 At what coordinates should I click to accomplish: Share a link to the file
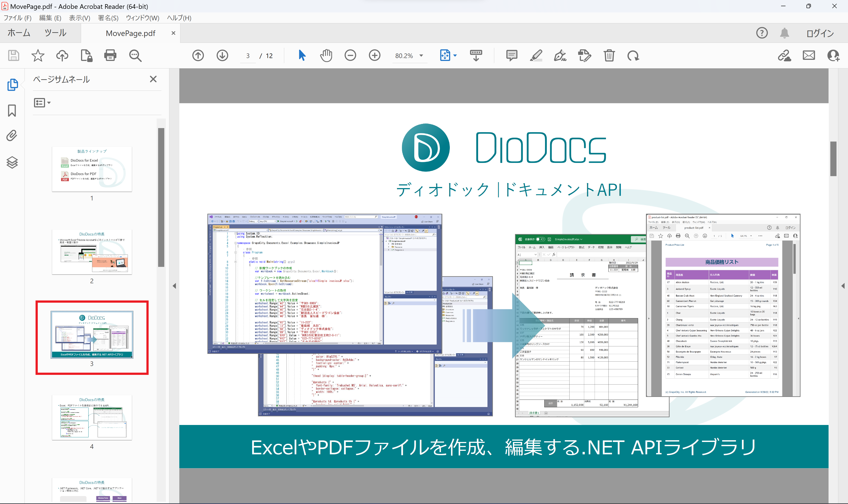point(784,55)
